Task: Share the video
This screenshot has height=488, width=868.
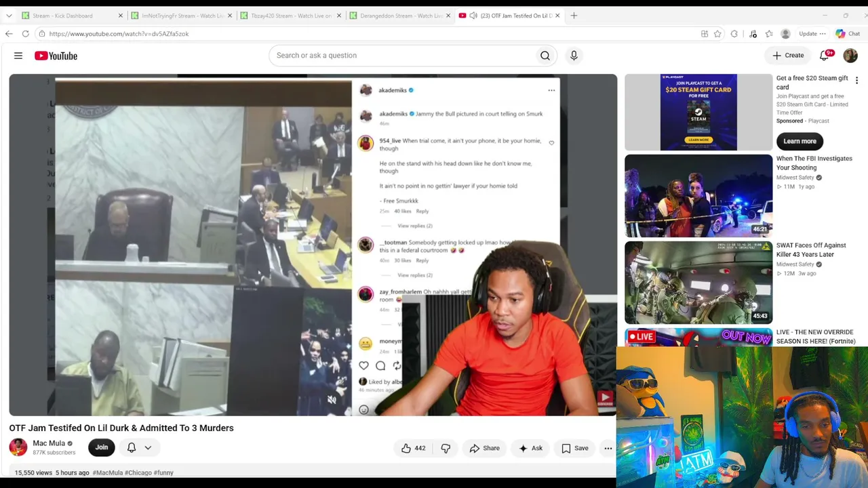Action: (x=485, y=448)
